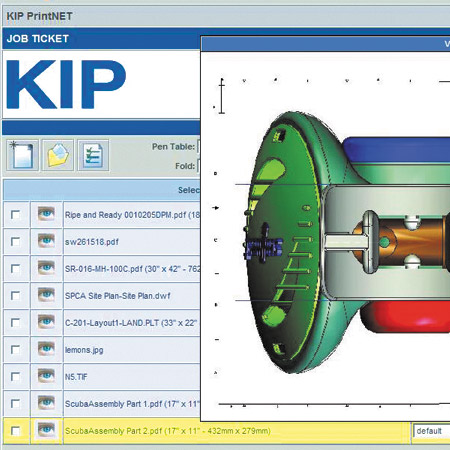Click the SPCA Site Plan-Site Plan.dwf entry
450x450 pixels.
point(118,296)
